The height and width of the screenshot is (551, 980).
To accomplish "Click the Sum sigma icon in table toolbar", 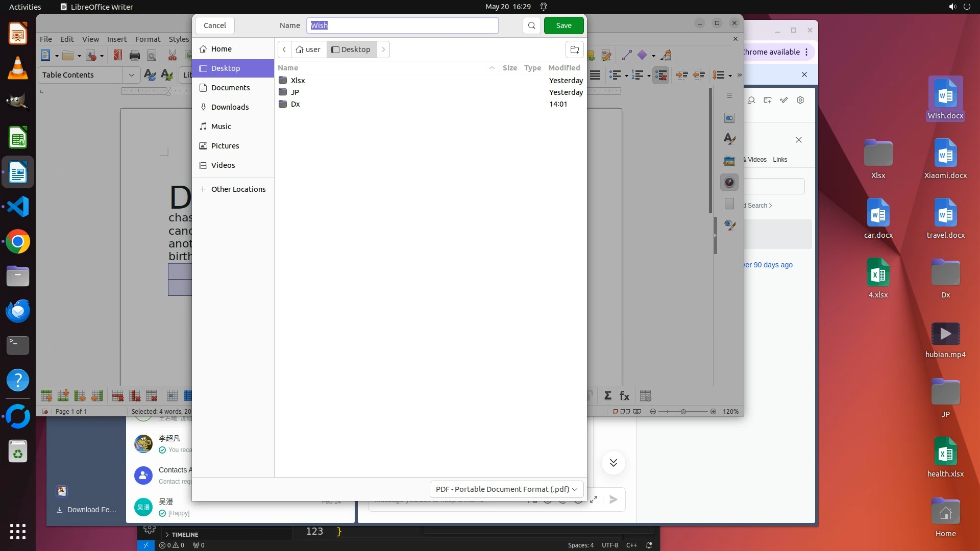I will click(607, 396).
